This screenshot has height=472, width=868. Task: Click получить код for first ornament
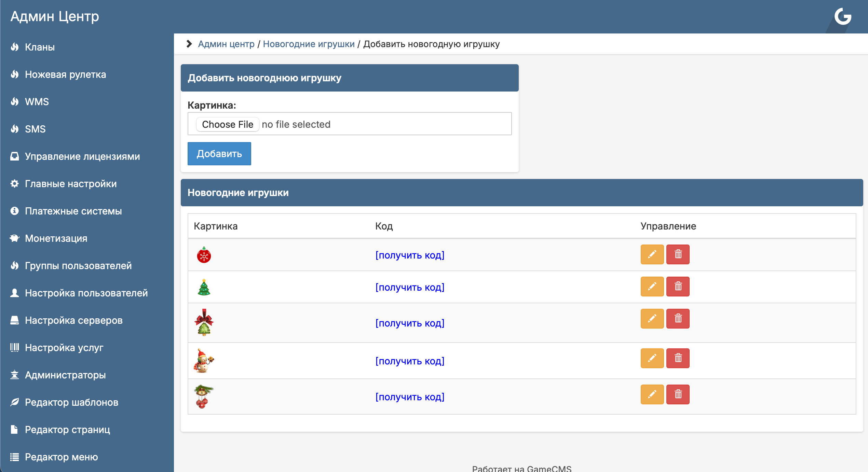click(409, 255)
